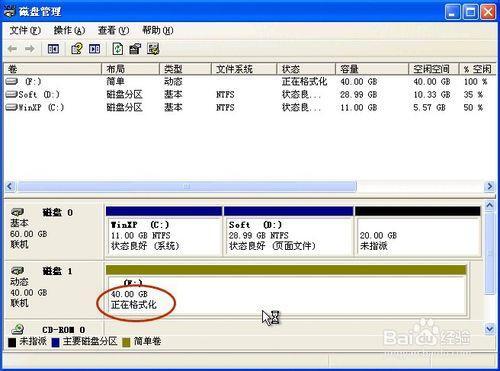Select the WinXP (C:) partition block on disk 0
Screen dimensions: 500x371
click(x=164, y=232)
